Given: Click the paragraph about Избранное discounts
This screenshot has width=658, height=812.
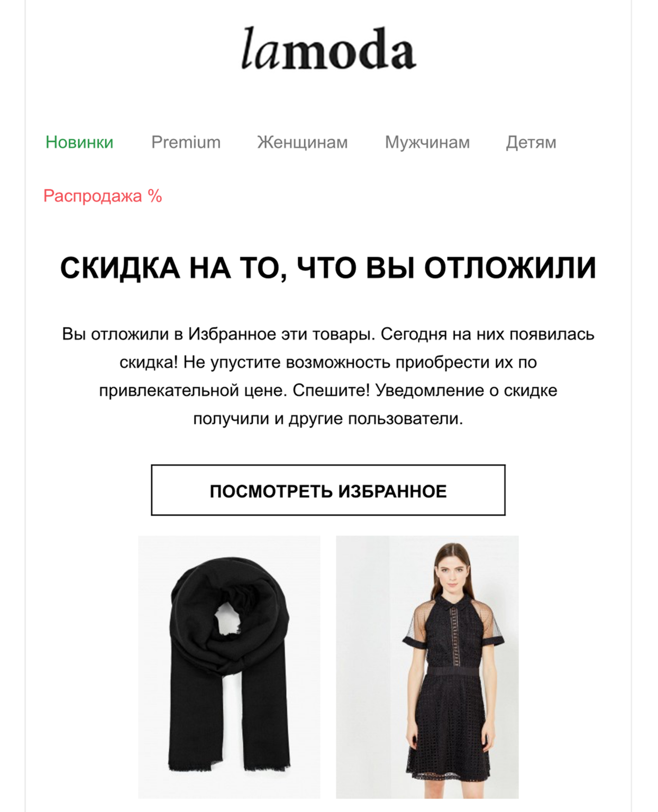Looking at the screenshot, I should [328, 376].
